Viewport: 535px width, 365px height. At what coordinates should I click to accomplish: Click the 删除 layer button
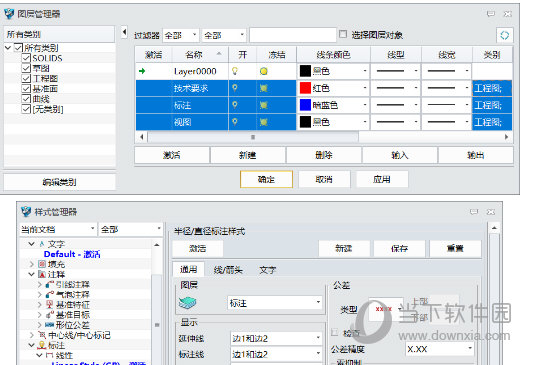[x=324, y=155]
